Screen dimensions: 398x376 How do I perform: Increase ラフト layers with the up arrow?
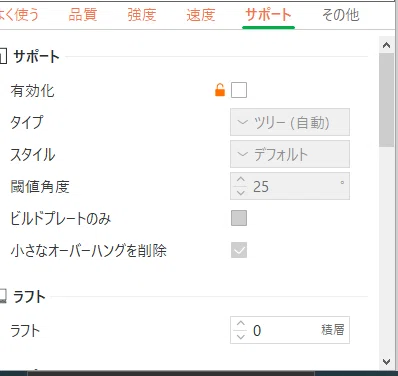[x=241, y=324]
